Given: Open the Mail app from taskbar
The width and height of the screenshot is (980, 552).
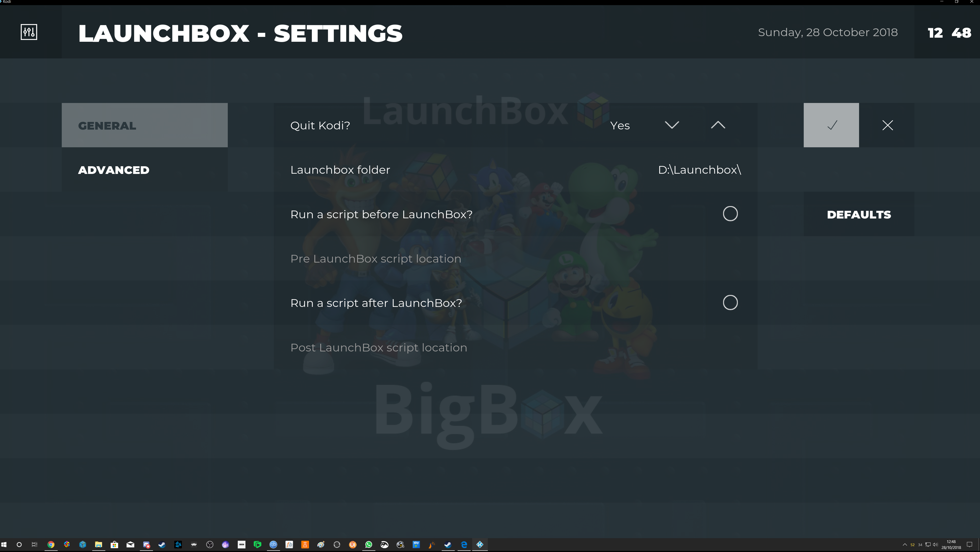Looking at the screenshot, I should point(130,544).
